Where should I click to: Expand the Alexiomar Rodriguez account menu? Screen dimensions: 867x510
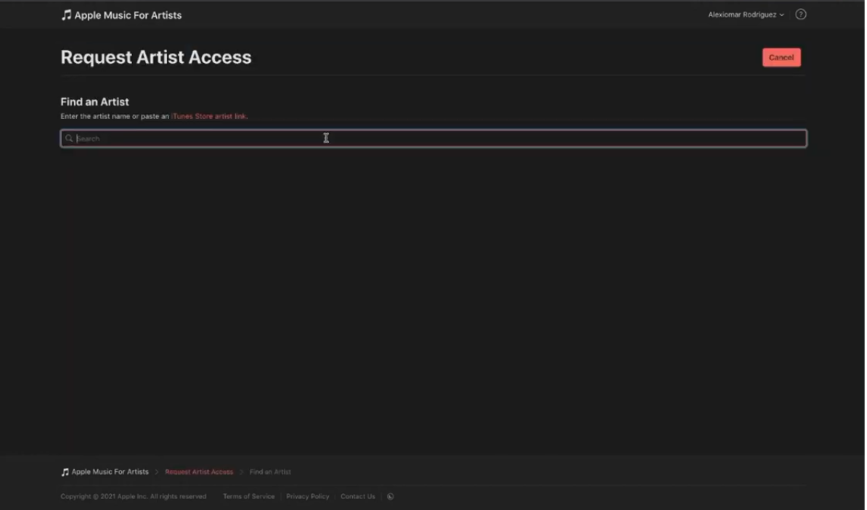[745, 15]
